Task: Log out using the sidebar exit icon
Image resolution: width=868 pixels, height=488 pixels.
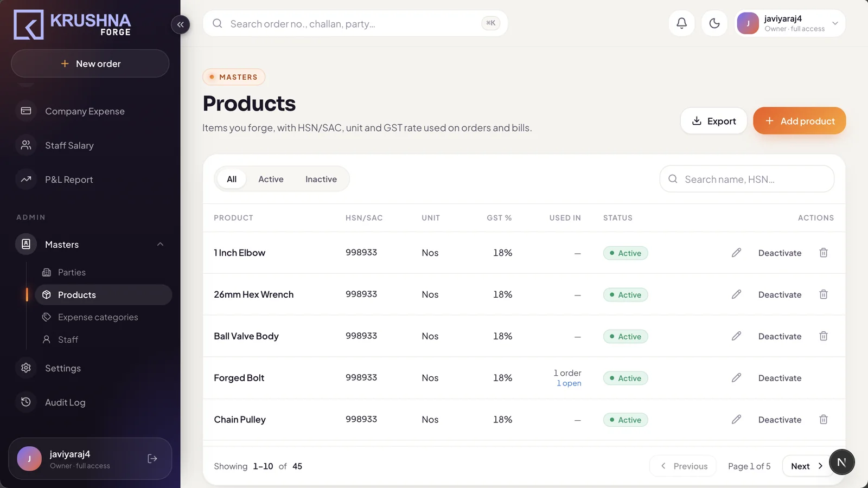Action: (152, 459)
